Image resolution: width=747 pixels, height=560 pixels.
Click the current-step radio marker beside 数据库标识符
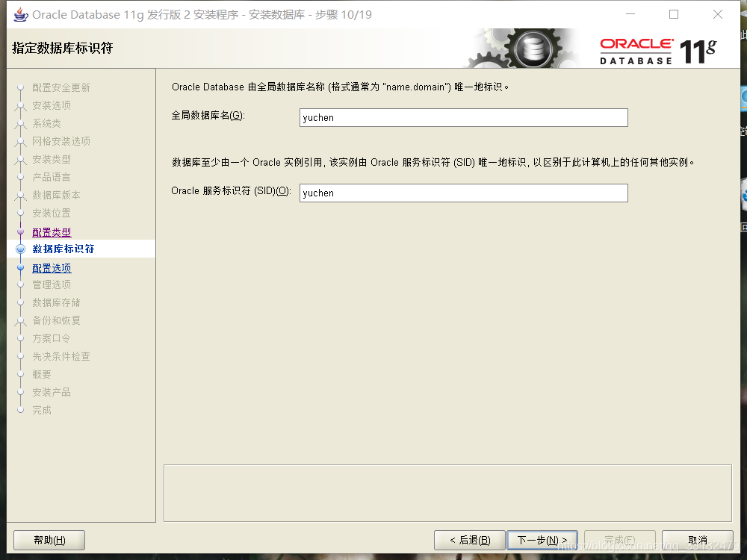tap(20, 249)
